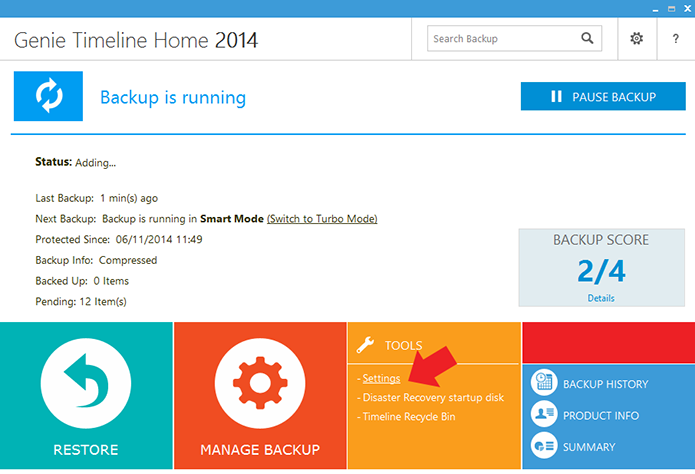Click the Search Backup input field

pos(514,39)
